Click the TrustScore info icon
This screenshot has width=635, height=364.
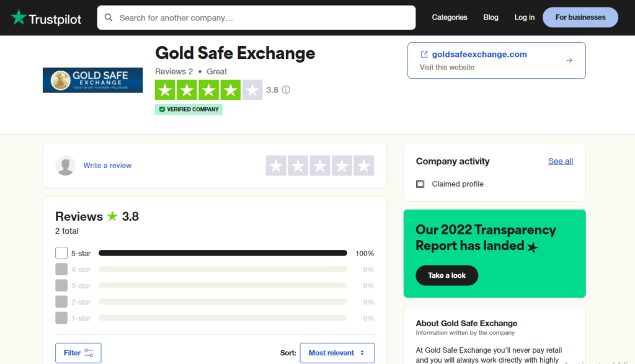286,90
